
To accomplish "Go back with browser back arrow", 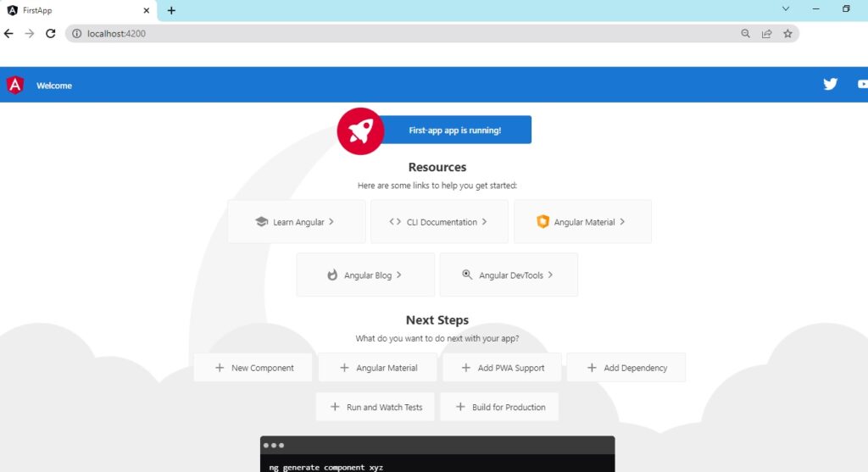I will pos(8,33).
